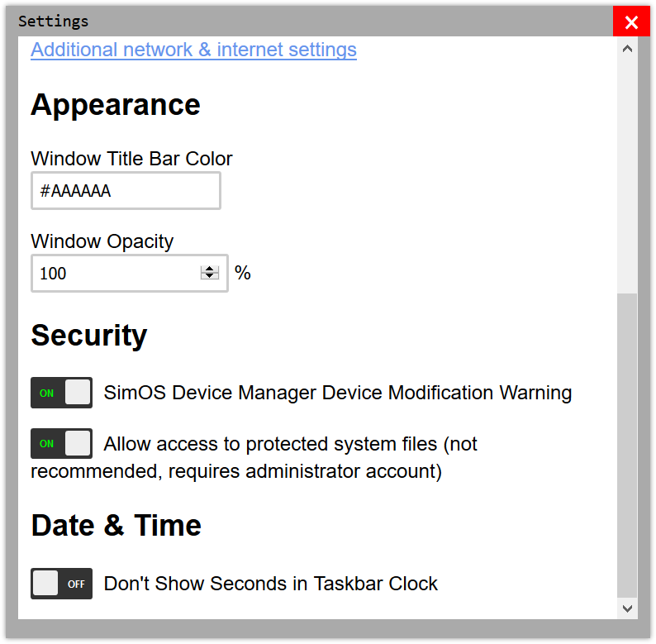Open Additional network & internet settings link
This screenshot has height=644, width=656.
(x=193, y=50)
